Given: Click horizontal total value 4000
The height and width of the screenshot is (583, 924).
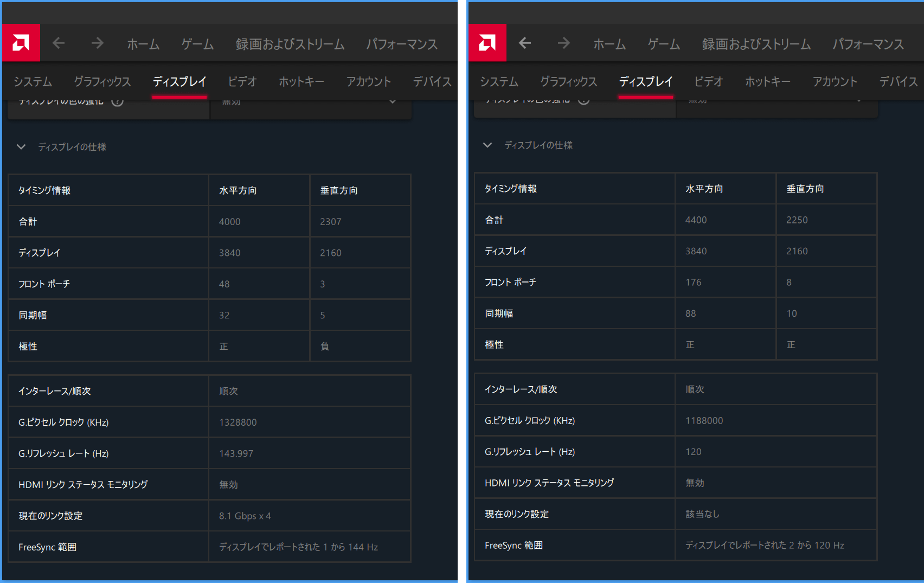Looking at the screenshot, I should pos(230,222).
